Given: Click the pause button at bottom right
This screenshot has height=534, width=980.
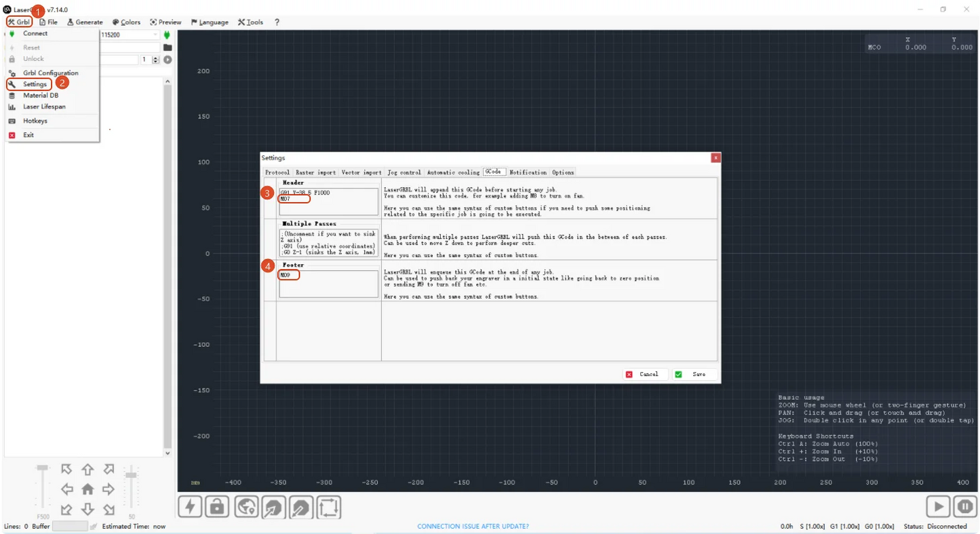Looking at the screenshot, I should point(965,506).
